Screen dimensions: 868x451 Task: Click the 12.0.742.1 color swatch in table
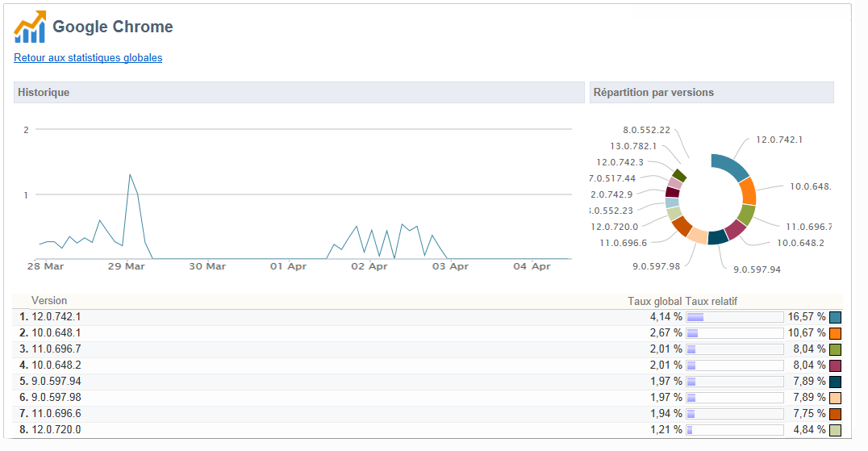coord(836,317)
